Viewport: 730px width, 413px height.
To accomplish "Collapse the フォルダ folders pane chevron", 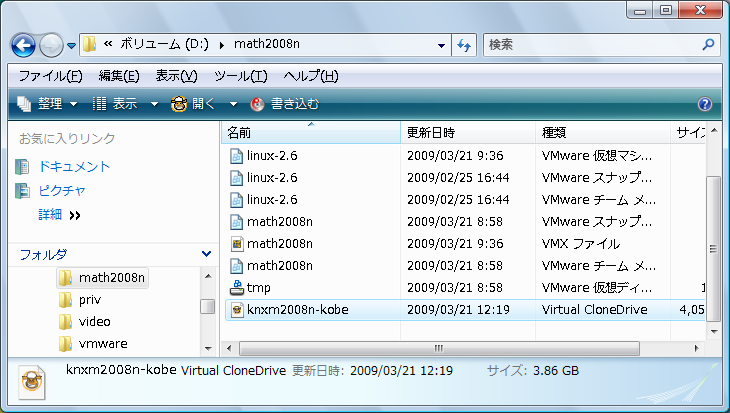I will click(206, 254).
